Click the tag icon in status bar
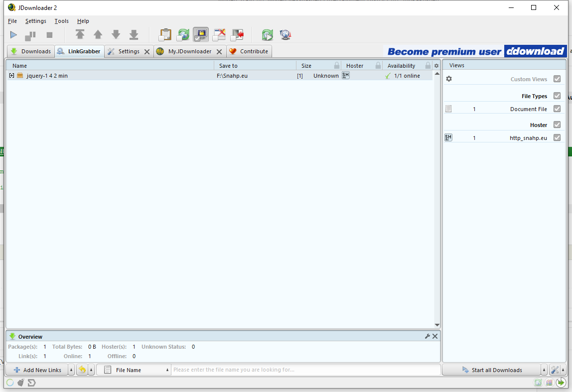 tap(32, 383)
